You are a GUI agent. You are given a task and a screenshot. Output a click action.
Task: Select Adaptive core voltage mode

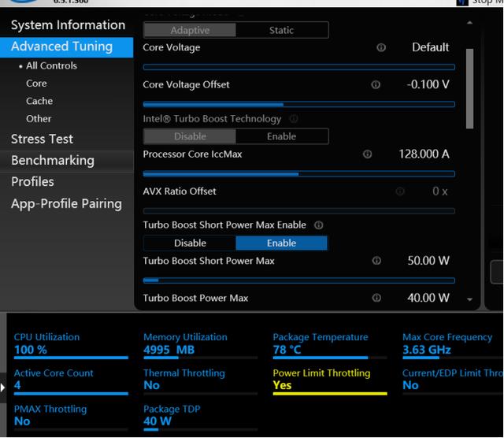pos(190,30)
